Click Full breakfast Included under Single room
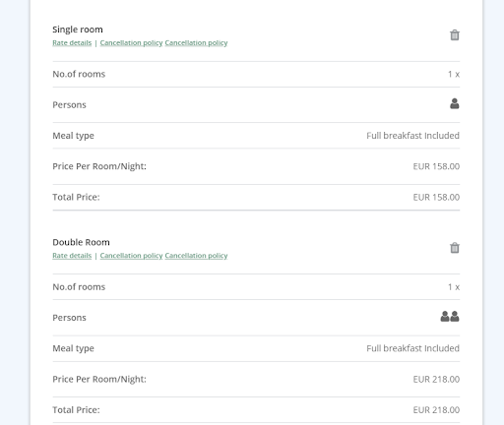Screen dimensions: 504x425 (412, 136)
